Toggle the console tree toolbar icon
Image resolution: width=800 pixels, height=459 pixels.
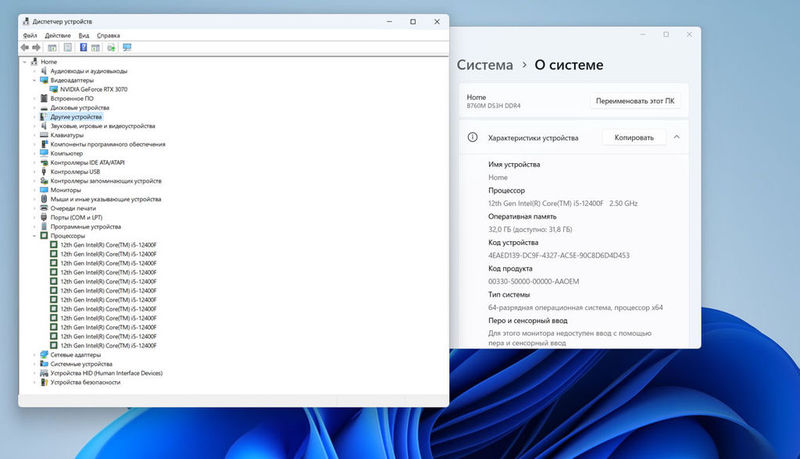coord(52,47)
